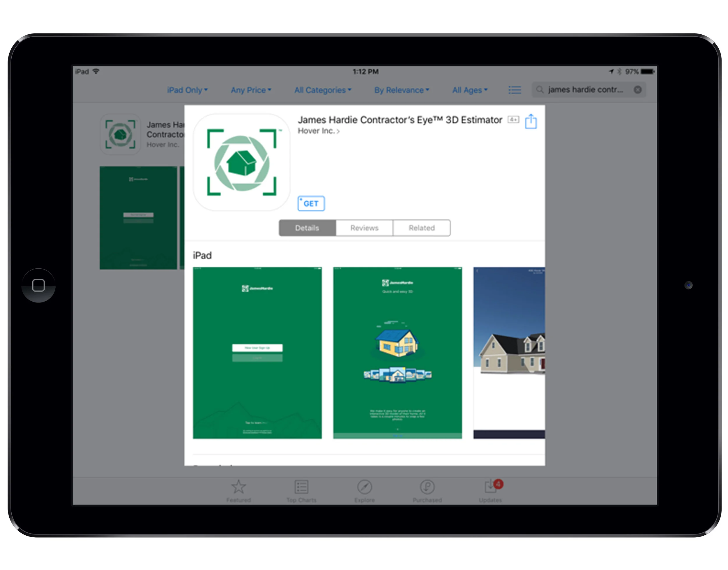
Task: Switch to the Related tab
Action: click(x=422, y=228)
